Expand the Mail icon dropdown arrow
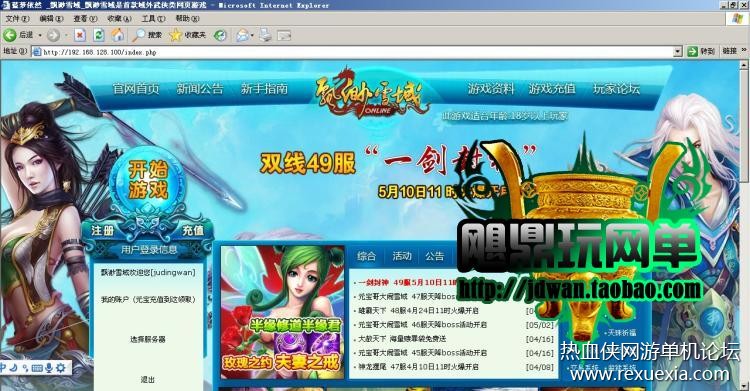Image resolution: width=750 pixels, height=391 pixels. click(252, 35)
